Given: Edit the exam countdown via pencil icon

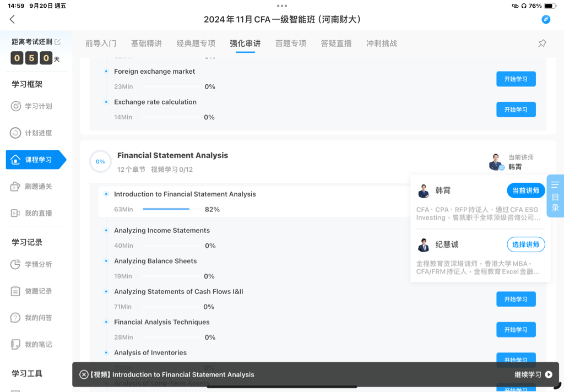Looking at the screenshot, I should [x=57, y=42].
